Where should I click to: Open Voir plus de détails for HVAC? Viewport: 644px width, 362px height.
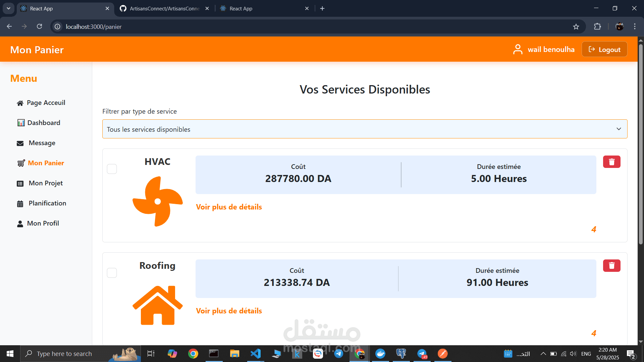coord(229,207)
